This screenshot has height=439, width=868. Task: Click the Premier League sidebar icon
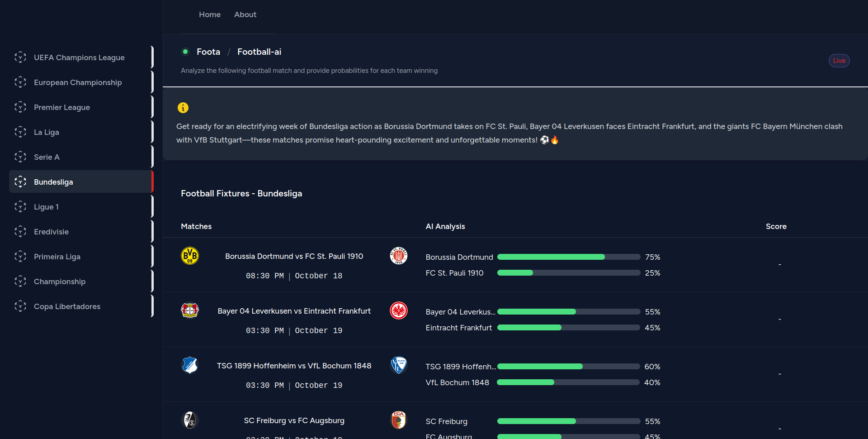[20, 107]
